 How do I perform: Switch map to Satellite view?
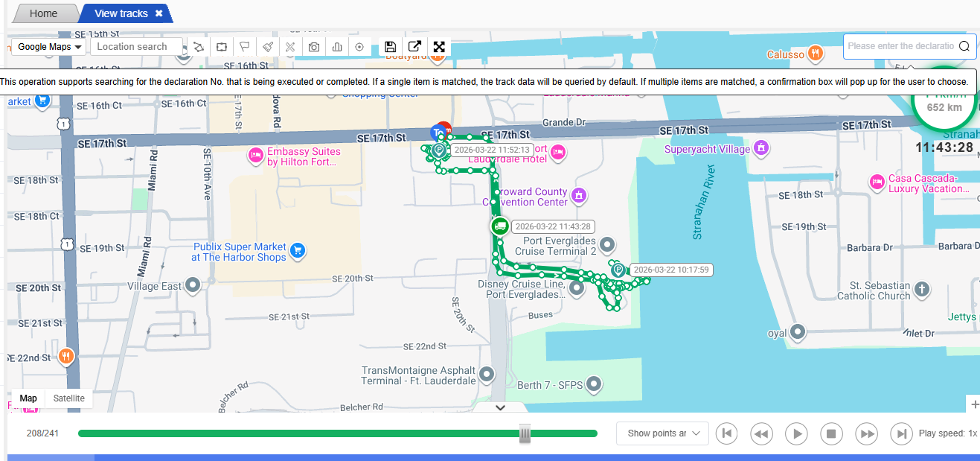pos(68,398)
